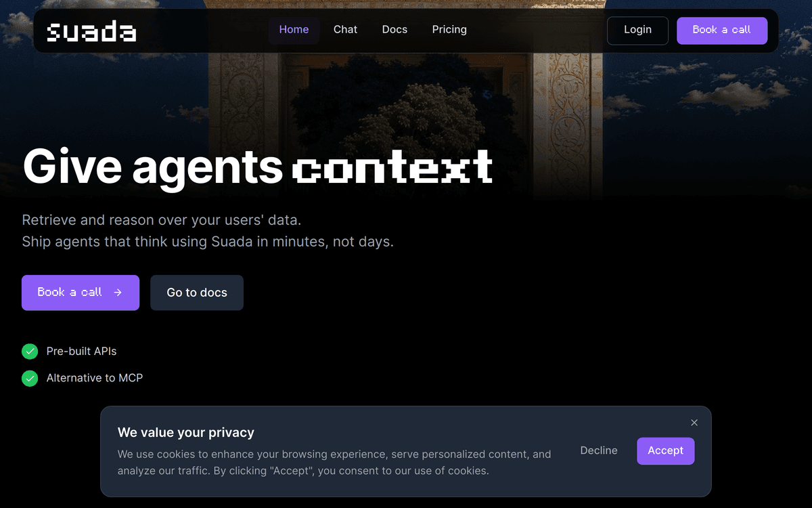Viewport: 812px width, 508px height.
Task: Click the arrow in the hero Book a call button
Action: [x=118, y=293]
